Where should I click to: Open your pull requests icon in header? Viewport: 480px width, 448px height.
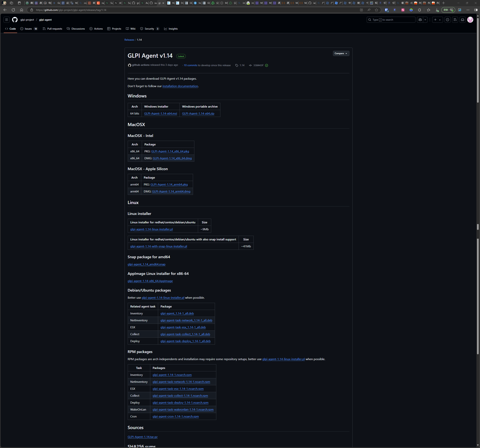[455, 20]
